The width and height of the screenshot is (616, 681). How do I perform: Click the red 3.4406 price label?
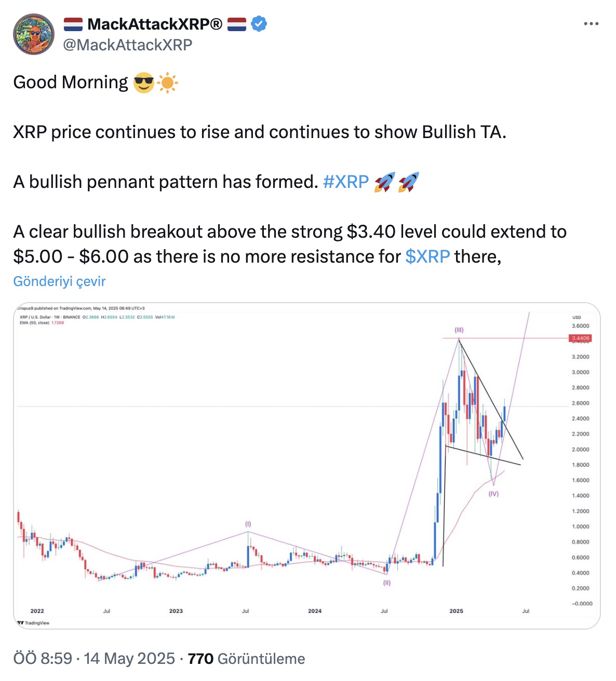pyautogui.click(x=580, y=338)
